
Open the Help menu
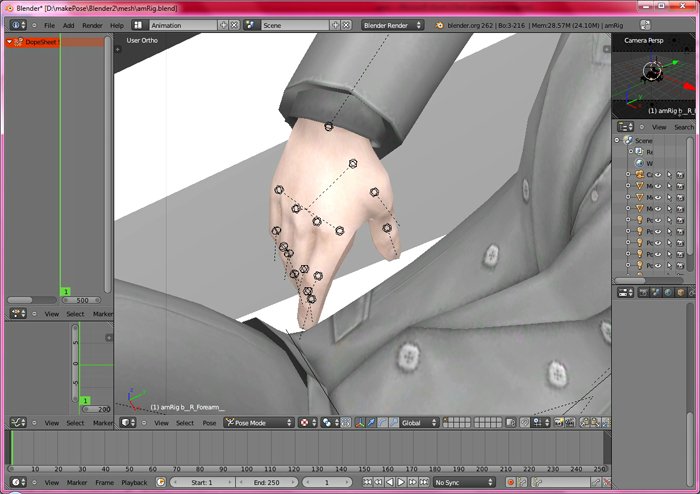pos(117,25)
